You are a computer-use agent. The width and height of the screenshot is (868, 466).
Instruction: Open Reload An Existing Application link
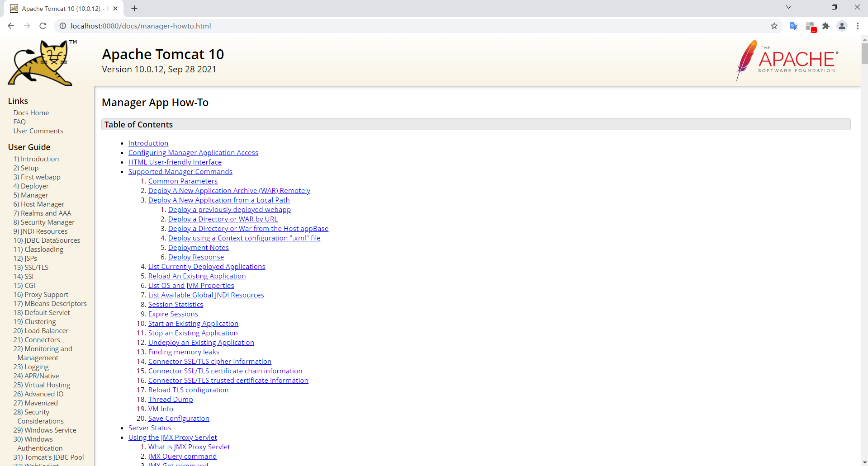tap(197, 276)
